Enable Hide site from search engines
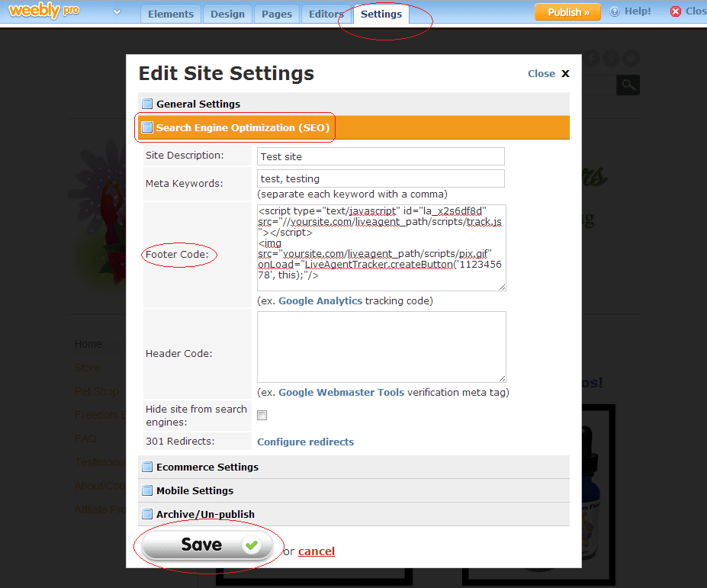 (x=261, y=415)
